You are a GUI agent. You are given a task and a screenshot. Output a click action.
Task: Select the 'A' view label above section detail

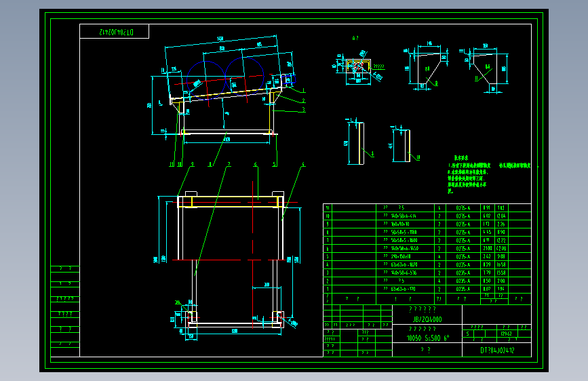[x=355, y=38]
